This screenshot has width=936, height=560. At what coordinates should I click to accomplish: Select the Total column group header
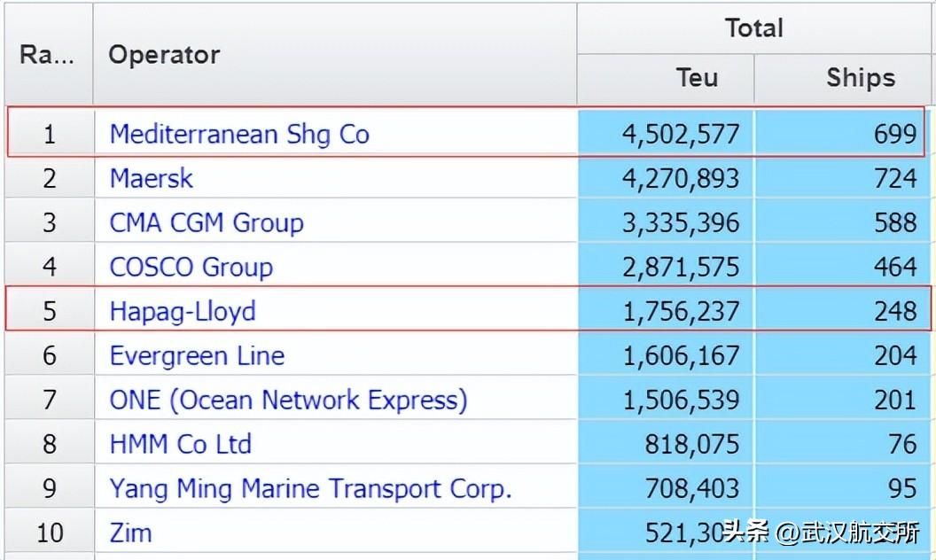tap(754, 28)
